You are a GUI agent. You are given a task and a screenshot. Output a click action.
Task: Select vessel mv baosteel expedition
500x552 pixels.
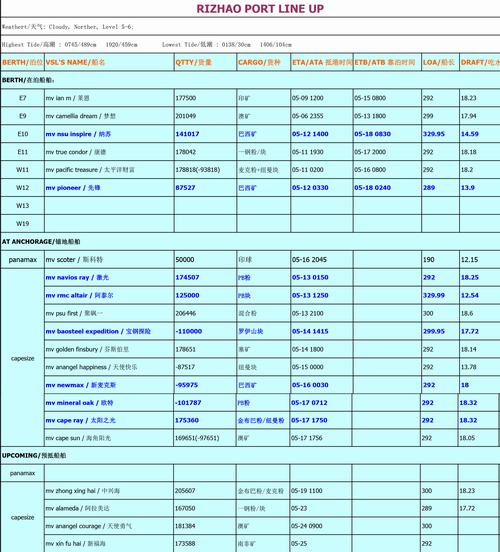(x=98, y=332)
